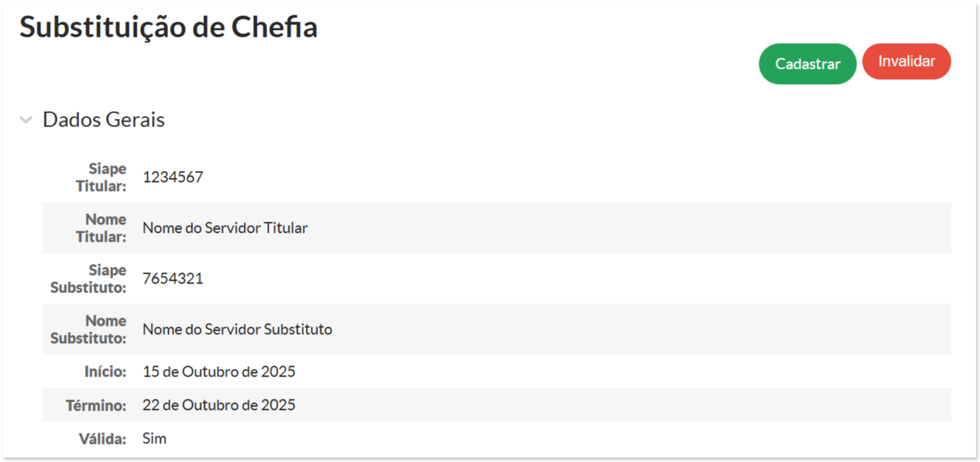Viewport: 980px width, 462px height.
Task: Select the start date 15 de Outubro de 2025
Action: [x=219, y=372]
